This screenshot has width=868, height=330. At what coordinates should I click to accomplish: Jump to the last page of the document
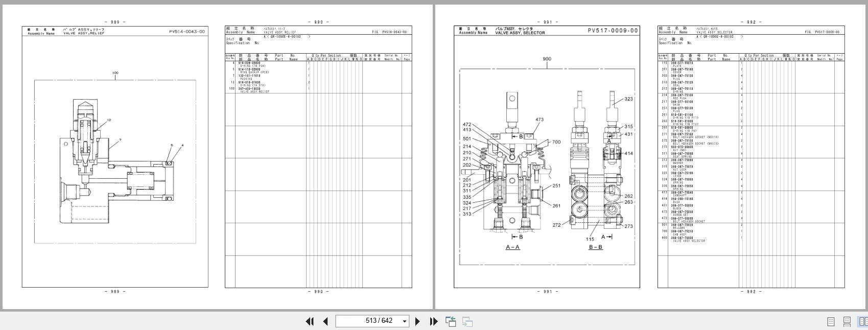tap(434, 321)
